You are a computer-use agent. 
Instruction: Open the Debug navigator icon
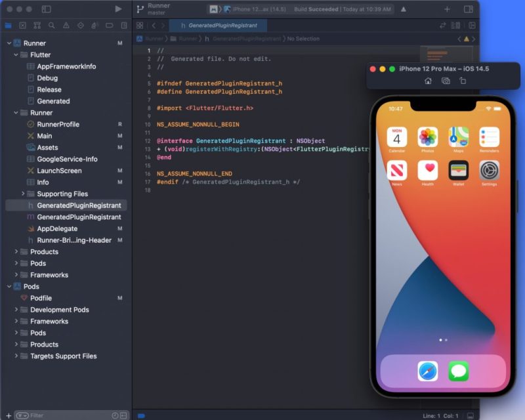tap(94, 26)
